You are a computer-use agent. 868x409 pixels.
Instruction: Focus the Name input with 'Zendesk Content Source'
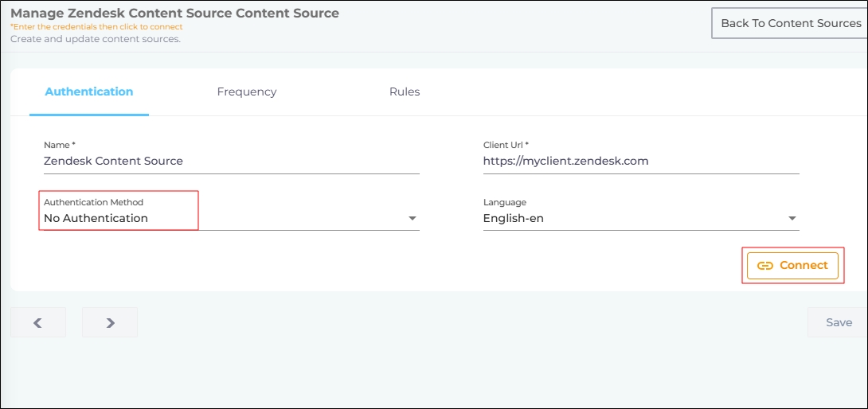231,161
